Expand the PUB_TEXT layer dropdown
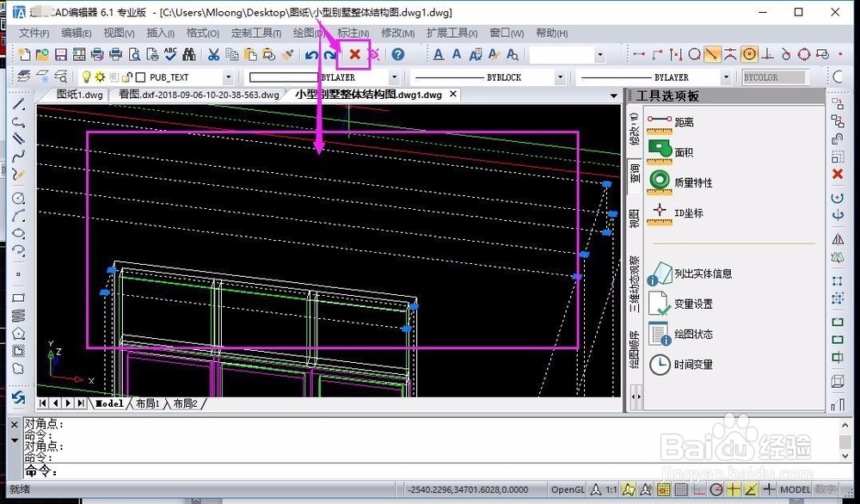 (x=228, y=77)
